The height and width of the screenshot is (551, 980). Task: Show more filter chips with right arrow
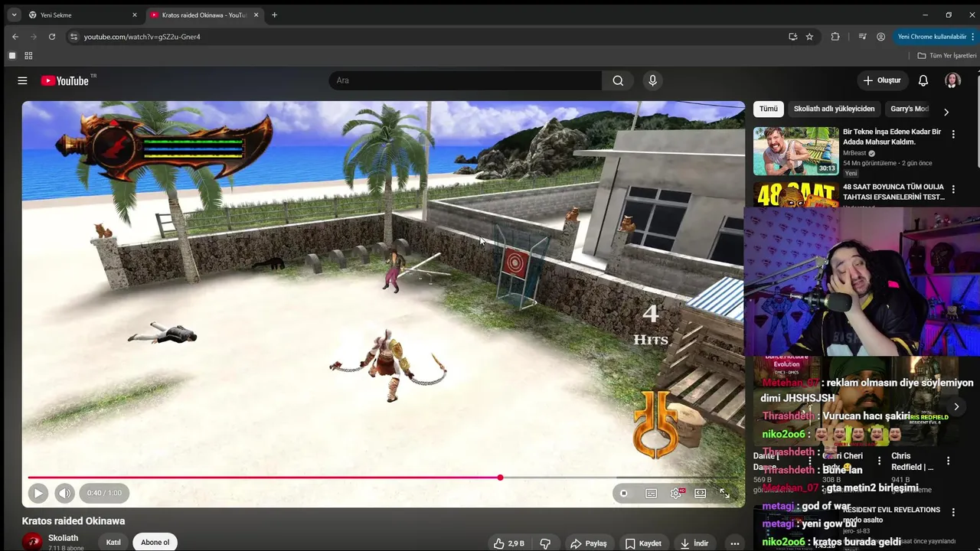point(946,112)
